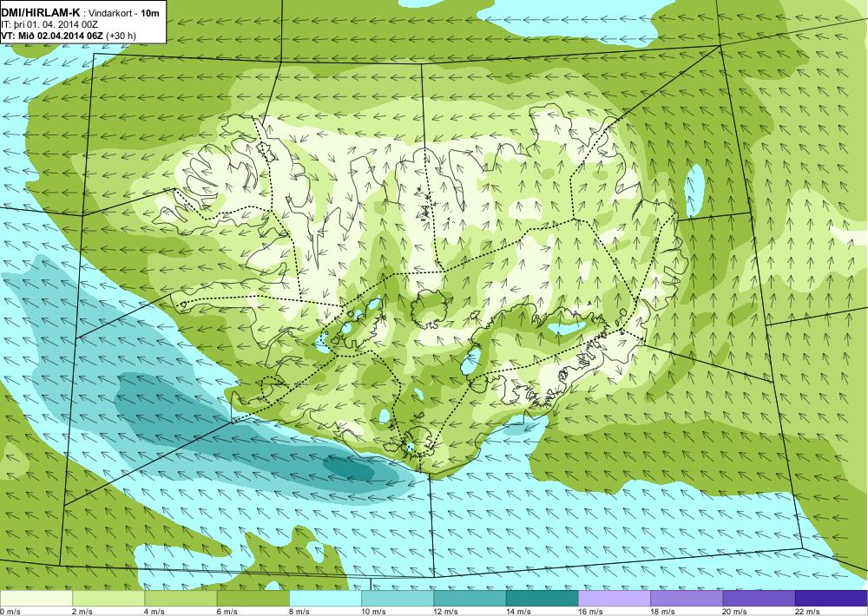Pick the teal 12–14 m/s legend swatch

[470, 599]
